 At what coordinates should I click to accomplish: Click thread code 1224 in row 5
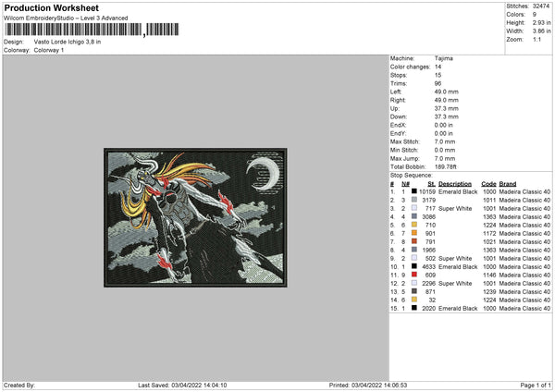coord(489,225)
